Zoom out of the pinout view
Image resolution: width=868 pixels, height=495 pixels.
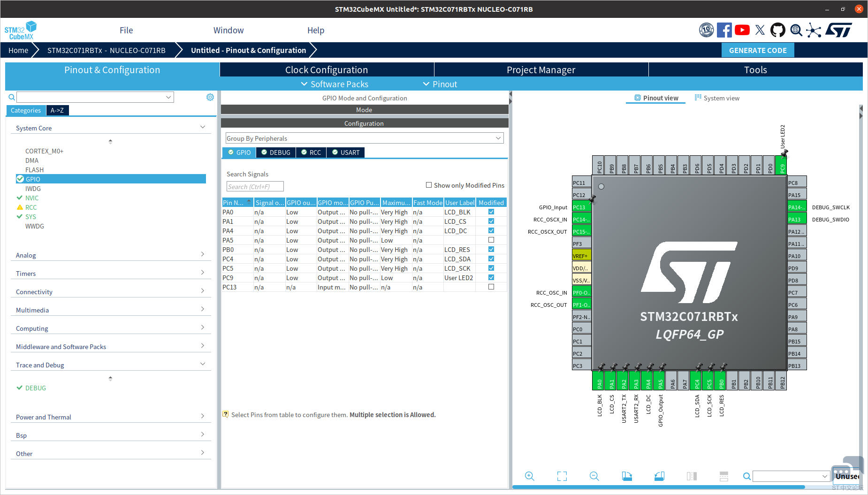click(x=594, y=476)
